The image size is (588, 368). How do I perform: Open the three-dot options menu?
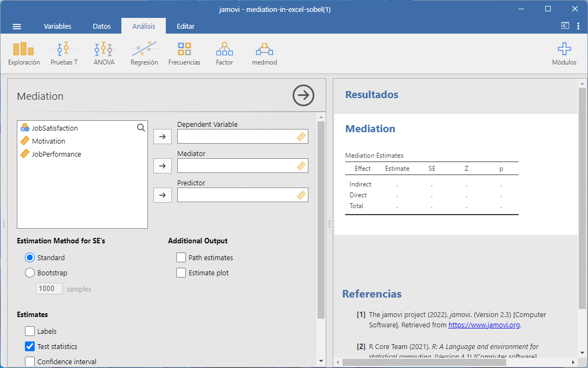point(578,26)
